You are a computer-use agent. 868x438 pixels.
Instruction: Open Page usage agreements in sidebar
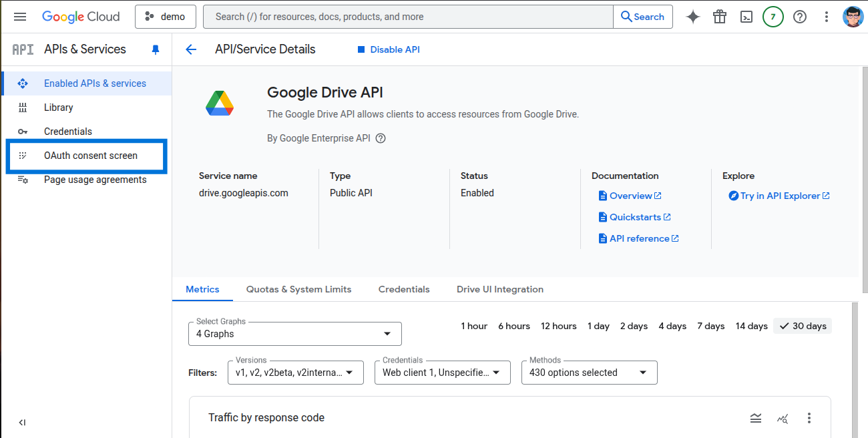(x=86, y=180)
